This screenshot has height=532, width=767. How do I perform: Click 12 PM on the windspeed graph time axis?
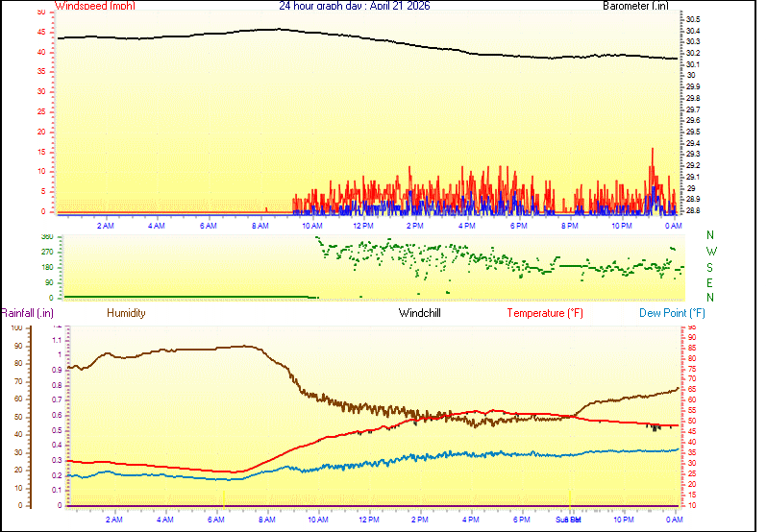[x=363, y=226]
